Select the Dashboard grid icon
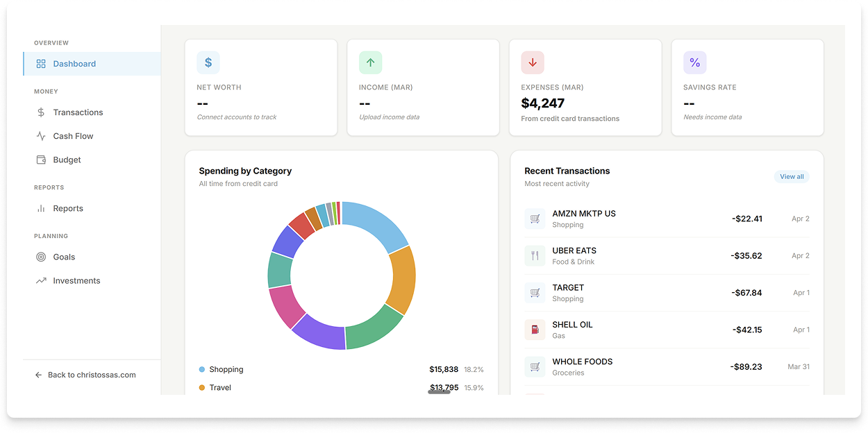This screenshot has height=433, width=868. pos(40,63)
